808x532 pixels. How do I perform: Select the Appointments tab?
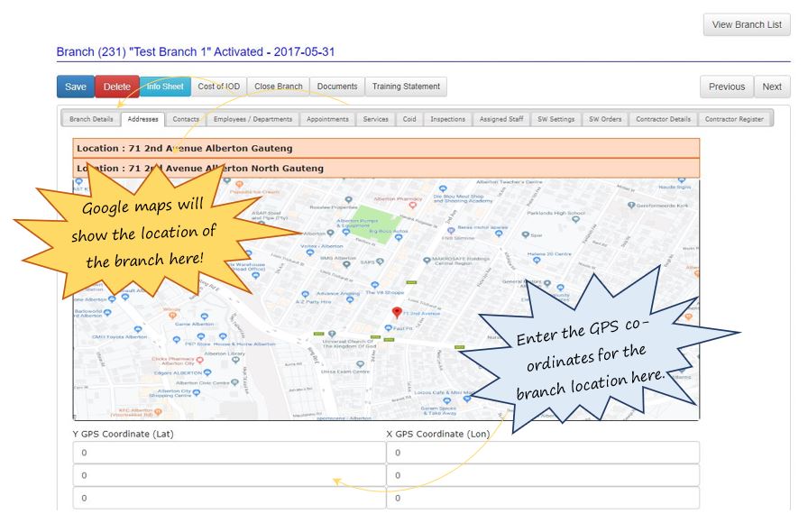(x=327, y=119)
